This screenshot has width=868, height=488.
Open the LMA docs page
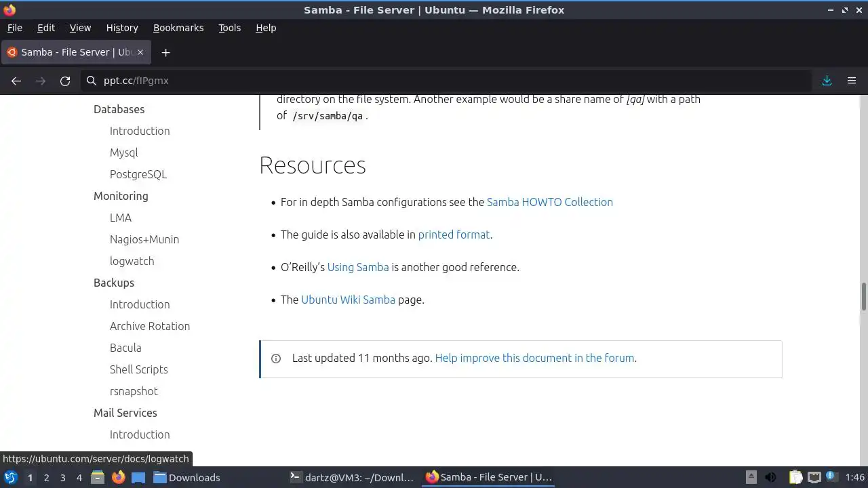[x=121, y=218]
